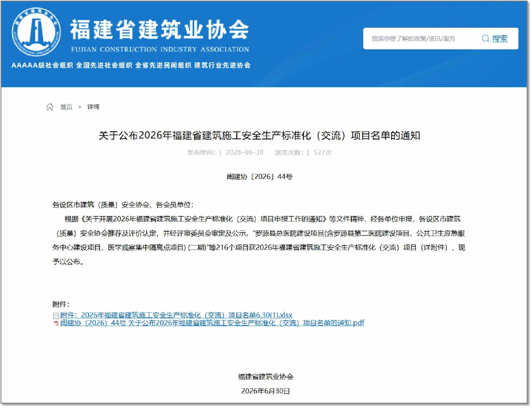Download the 项目名单6.30(1).xlsx attachment
The width and height of the screenshot is (532, 408).
click(176, 315)
